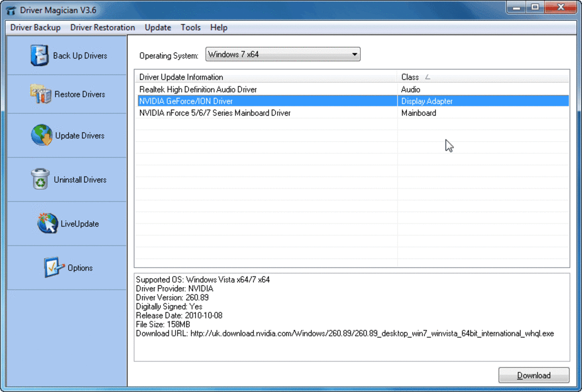
Task: Open the Update menu
Action: (157, 27)
